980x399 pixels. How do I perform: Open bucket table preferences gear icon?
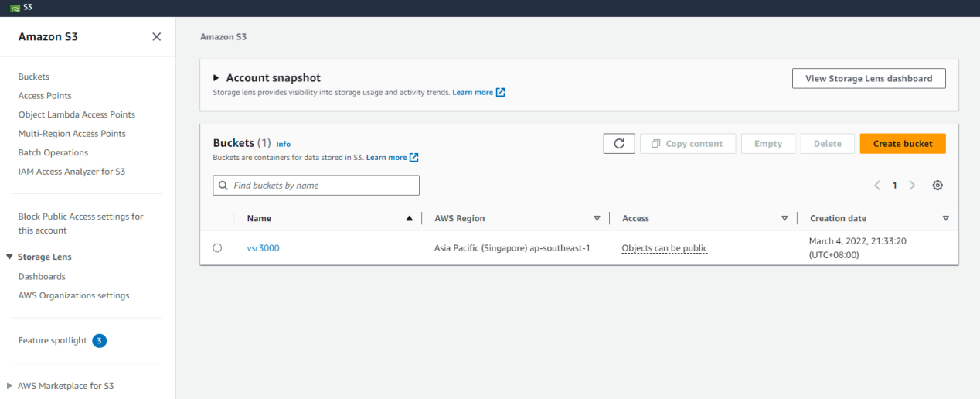tap(937, 186)
